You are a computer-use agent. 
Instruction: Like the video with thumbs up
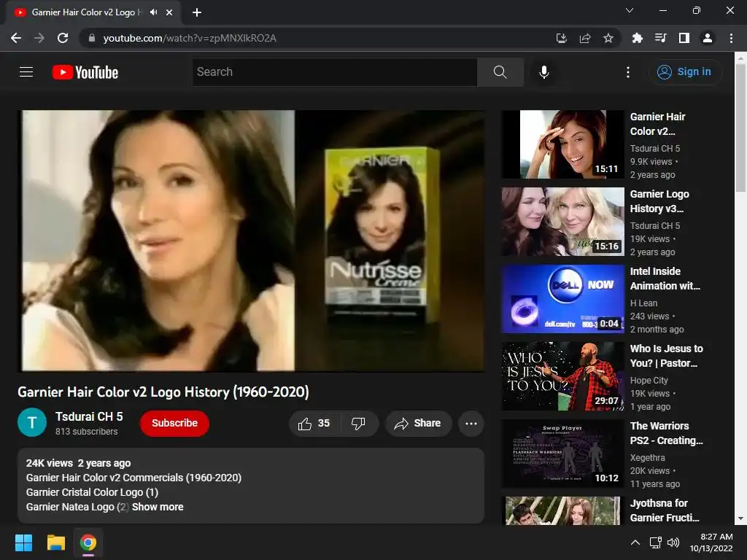pos(314,424)
